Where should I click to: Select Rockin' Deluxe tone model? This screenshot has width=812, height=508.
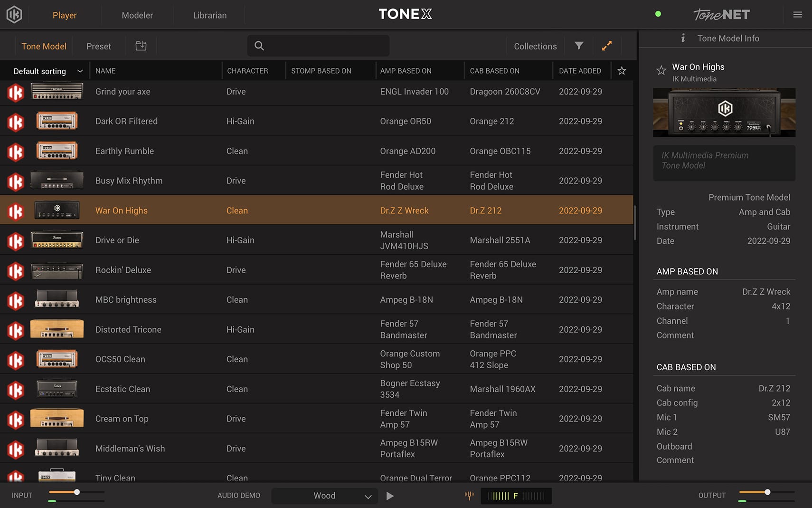(317, 270)
